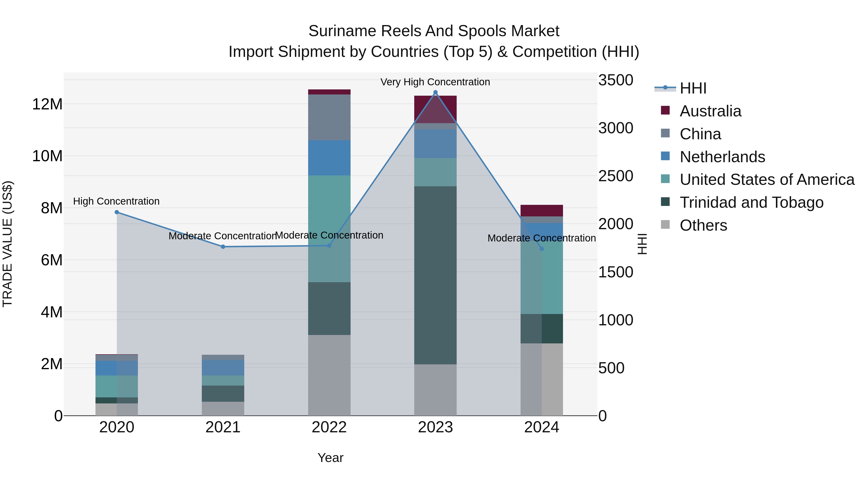Click the 2020 x-axis tick label
Viewport: 868px width, 488px height.
117,427
